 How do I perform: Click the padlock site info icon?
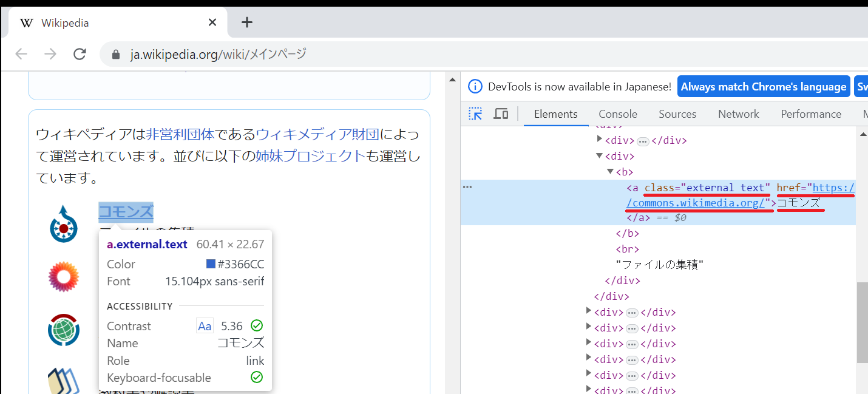(117, 55)
